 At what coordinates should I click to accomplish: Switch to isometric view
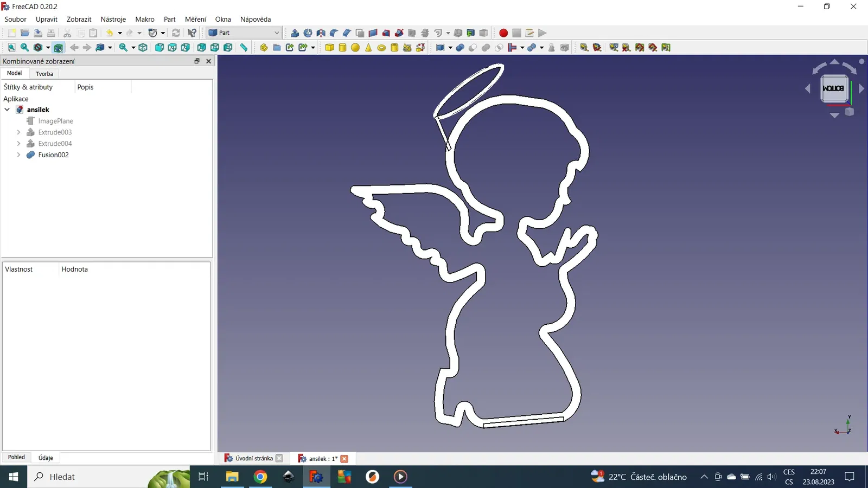point(143,48)
